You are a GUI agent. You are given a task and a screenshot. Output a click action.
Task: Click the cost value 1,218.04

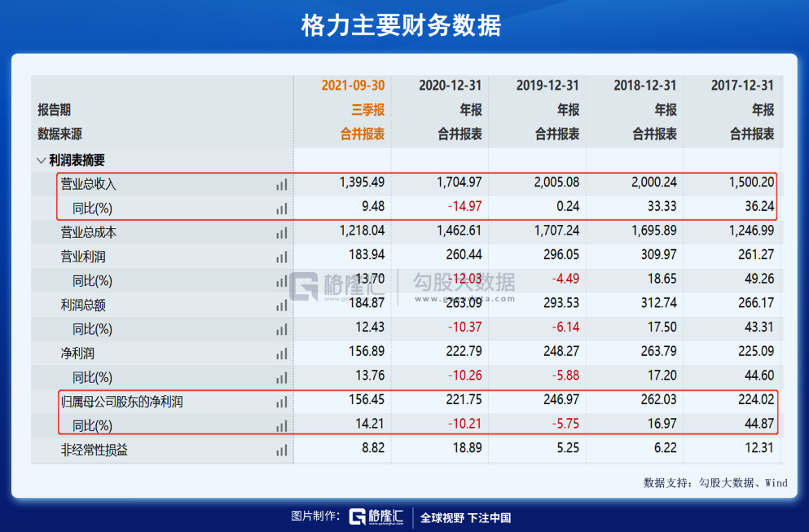tap(362, 231)
